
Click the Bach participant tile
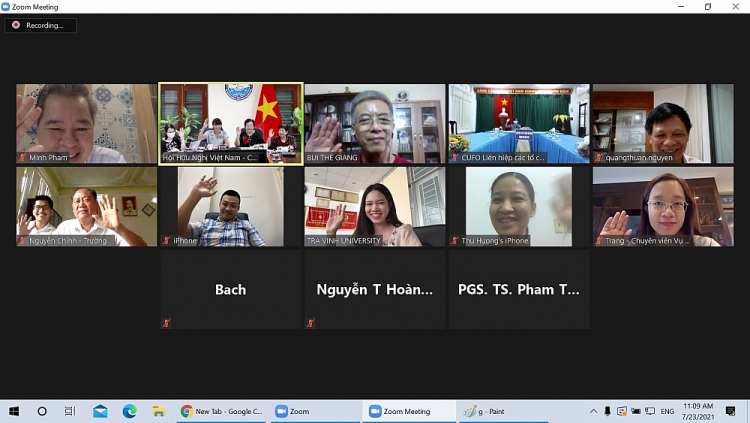[231, 289]
